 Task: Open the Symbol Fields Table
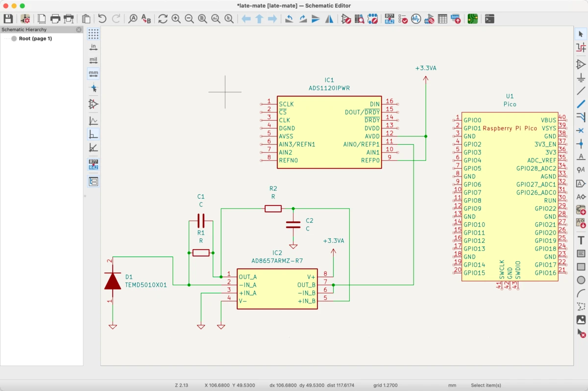point(442,19)
